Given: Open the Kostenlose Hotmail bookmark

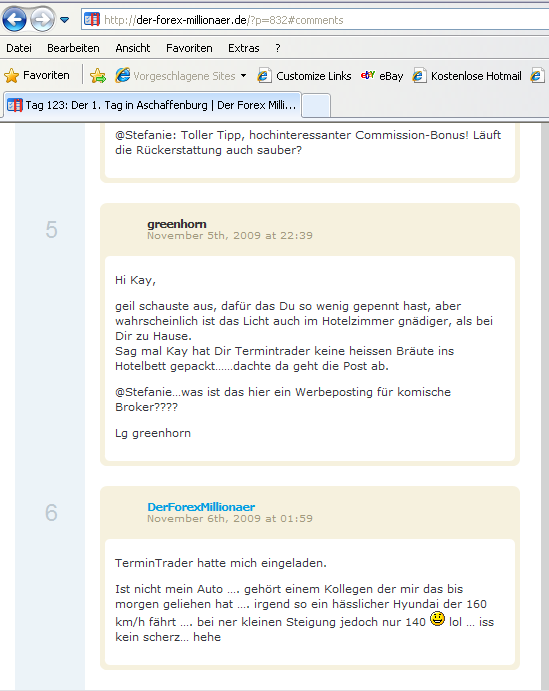Looking at the screenshot, I should click(467, 76).
